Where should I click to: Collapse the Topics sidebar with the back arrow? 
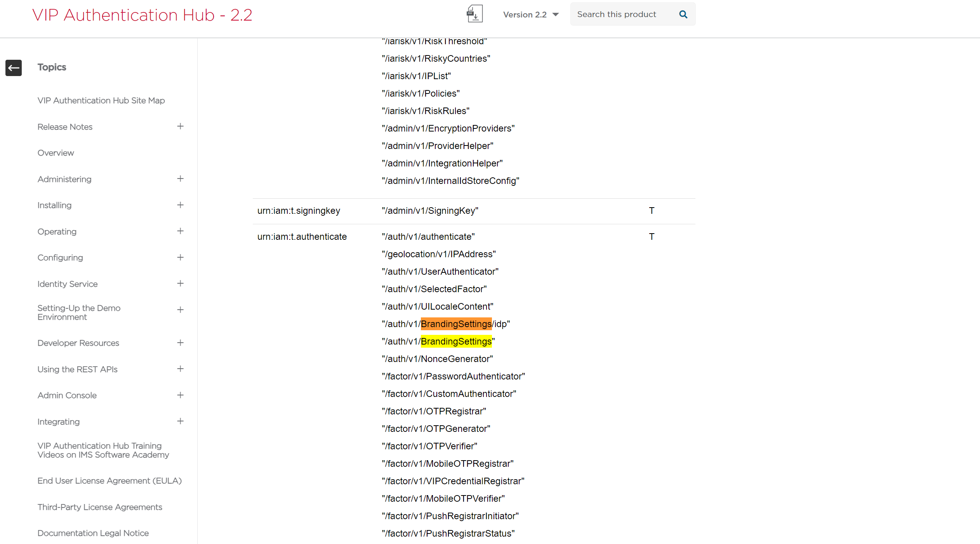click(14, 68)
